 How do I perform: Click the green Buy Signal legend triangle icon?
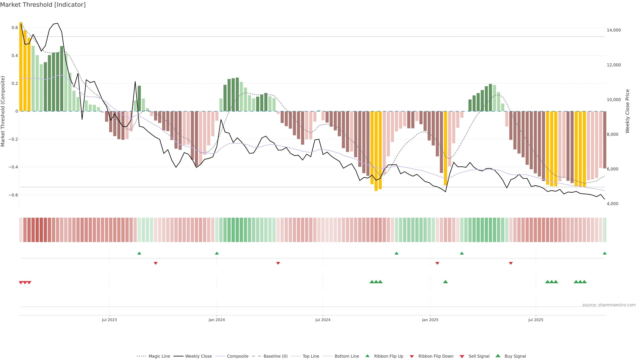498,356
